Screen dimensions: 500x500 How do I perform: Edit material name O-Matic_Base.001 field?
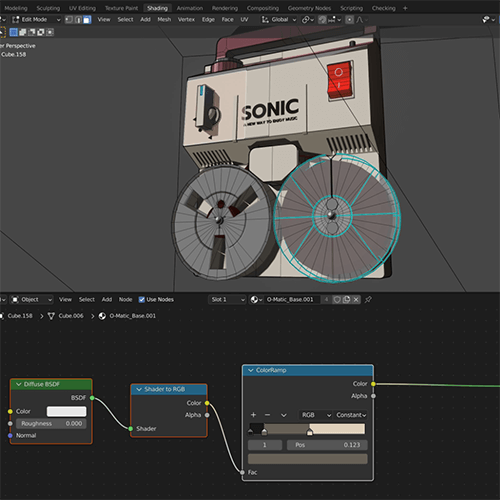click(292, 299)
